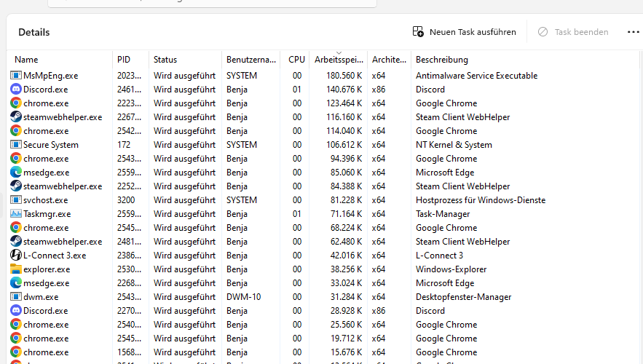This screenshot has width=643, height=364.
Task: Sort by the Beschreibung column header
Action: (441, 60)
